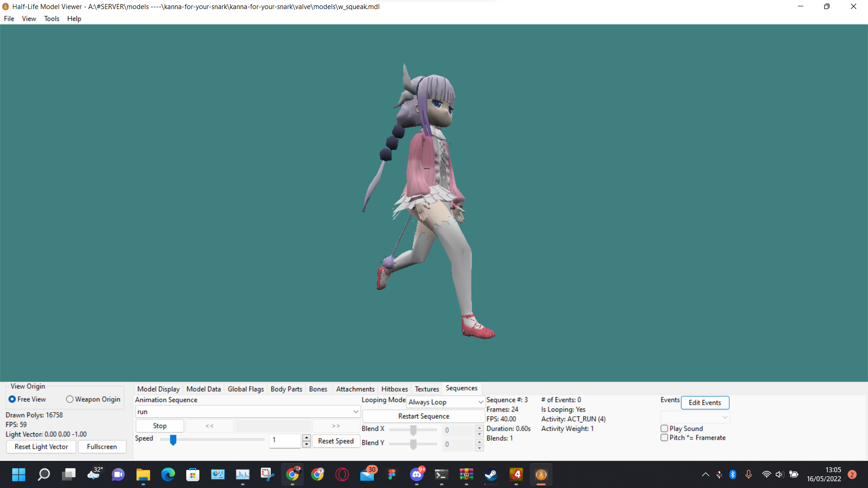Select the Weapon Origin radio button
Image resolution: width=868 pixels, height=488 pixels.
point(70,399)
